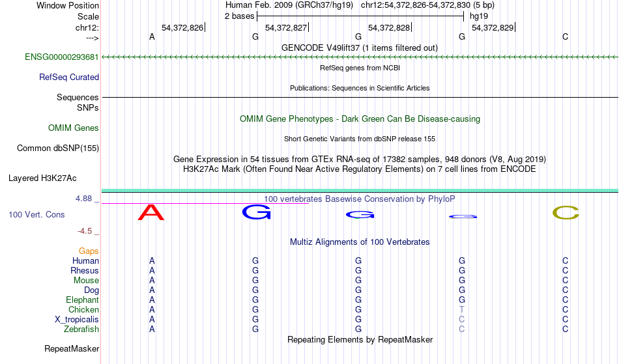
Task: Click the 54,372,829 position marker
Action: [493, 27]
